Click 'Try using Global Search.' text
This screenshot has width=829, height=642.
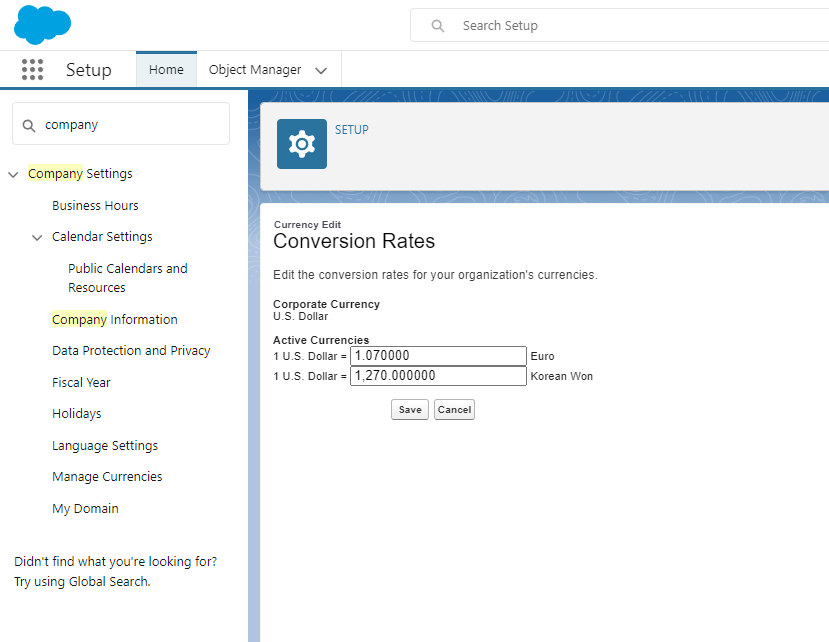click(x=82, y=582)
